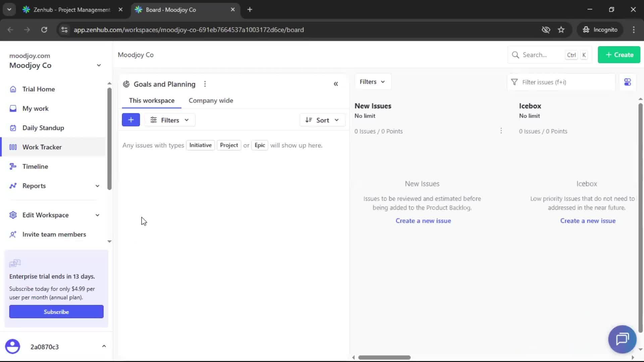This screenshot has width=644, height=362.
Task: Open the Daily Standup view
Action: (43, 128)
